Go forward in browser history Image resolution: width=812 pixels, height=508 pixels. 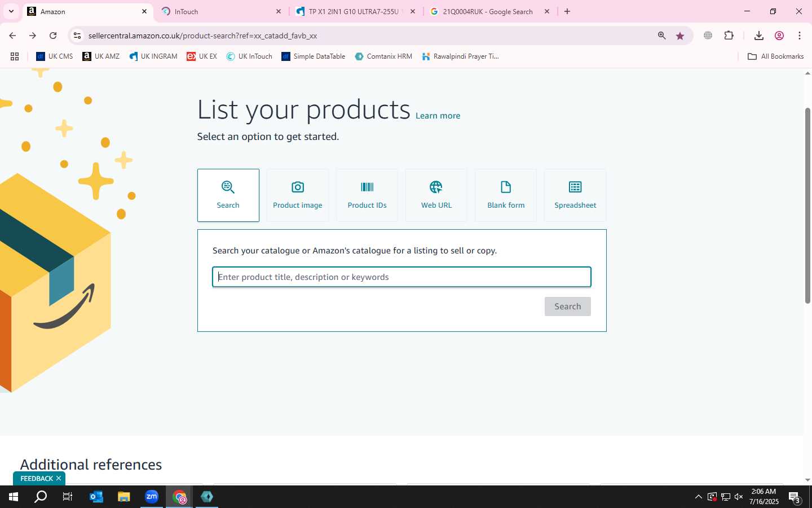point(33,36)
